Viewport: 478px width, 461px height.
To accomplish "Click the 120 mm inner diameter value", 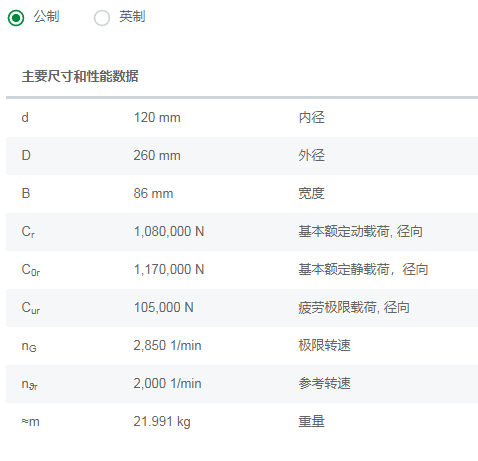I will click(157, 118).
